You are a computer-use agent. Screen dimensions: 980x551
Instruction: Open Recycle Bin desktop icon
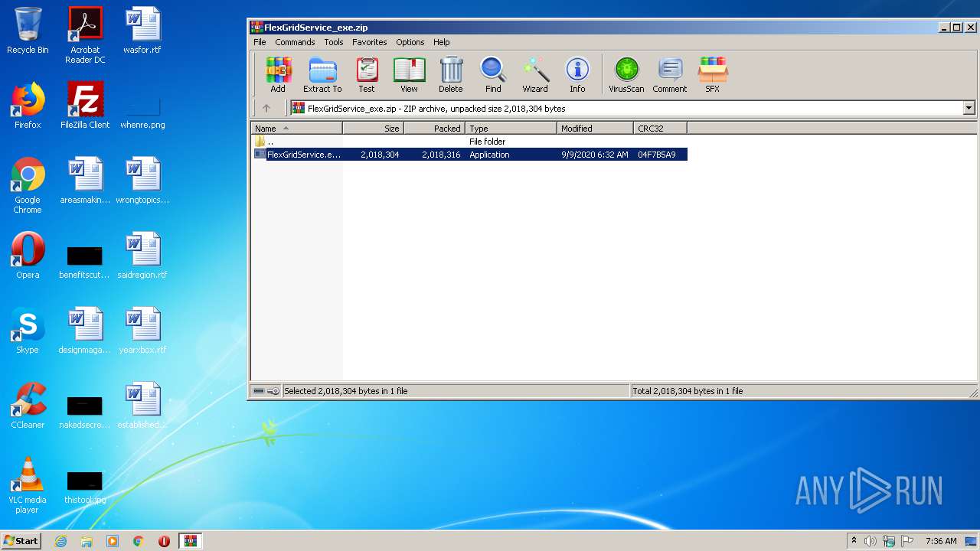28,31
